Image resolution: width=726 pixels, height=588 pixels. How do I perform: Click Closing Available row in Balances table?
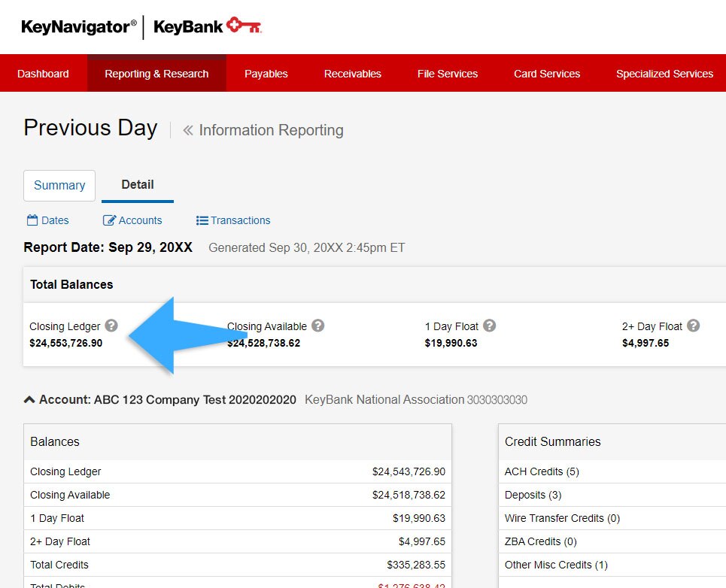(x=238, y=495)
